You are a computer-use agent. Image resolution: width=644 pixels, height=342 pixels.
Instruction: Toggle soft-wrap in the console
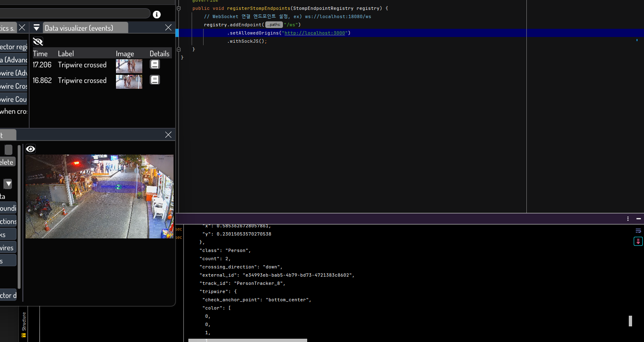tap(638, 231)
